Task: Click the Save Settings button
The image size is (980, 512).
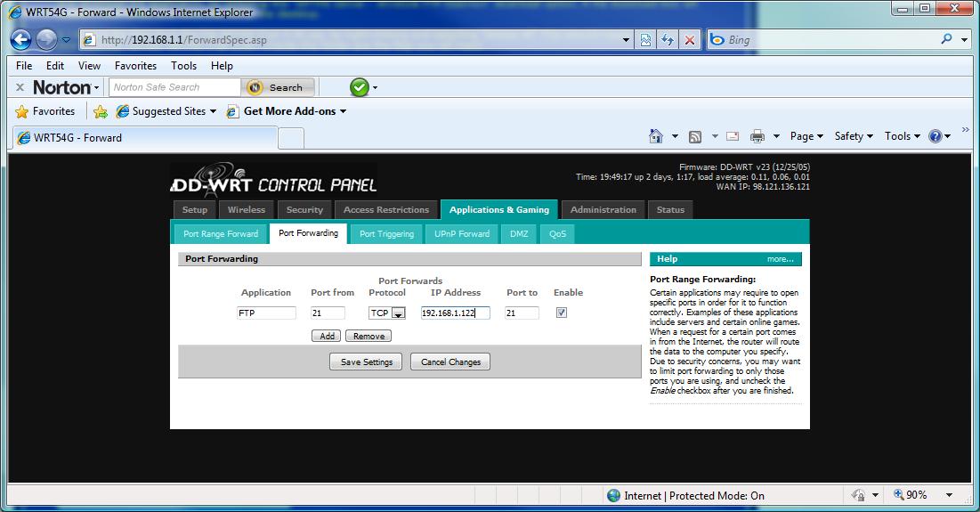Action: click(x=366, y=362)
